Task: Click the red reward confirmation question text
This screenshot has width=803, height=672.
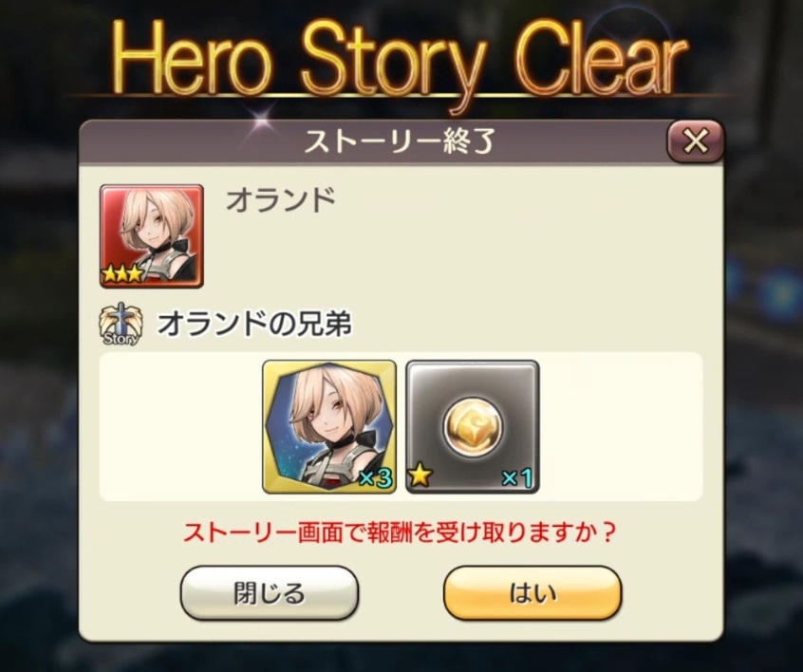Action: click(x=399, y=532)
